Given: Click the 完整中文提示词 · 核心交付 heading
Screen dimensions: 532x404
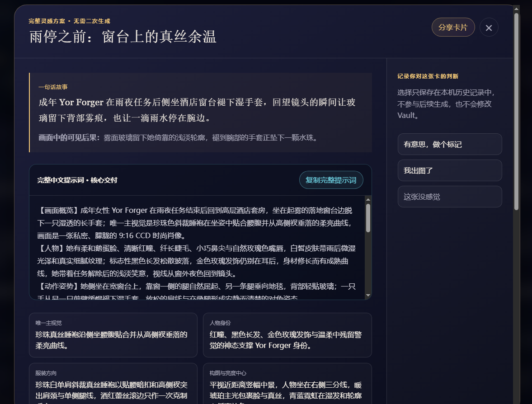Looking at the screenshot, I should point(77,180).
